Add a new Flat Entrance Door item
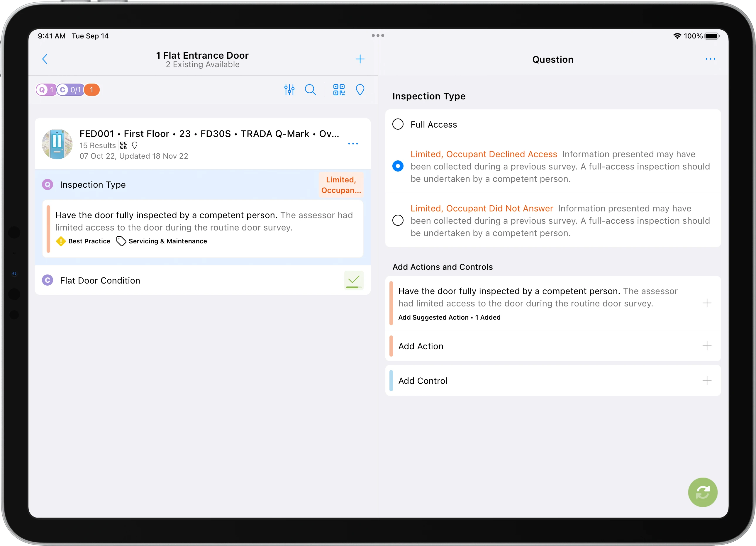Viewport: 756px width, 546px height. (360, 59)
